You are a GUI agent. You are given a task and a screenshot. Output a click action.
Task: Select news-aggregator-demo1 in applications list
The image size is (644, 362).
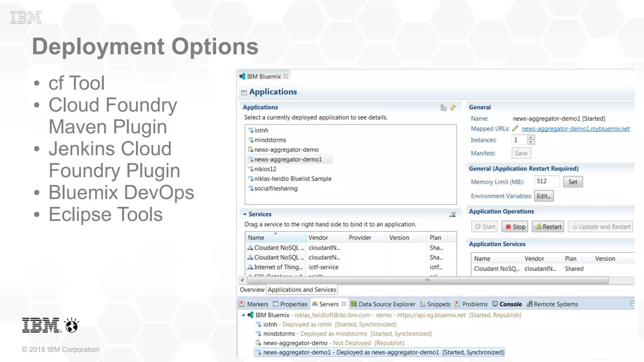(x=290, y=159)
